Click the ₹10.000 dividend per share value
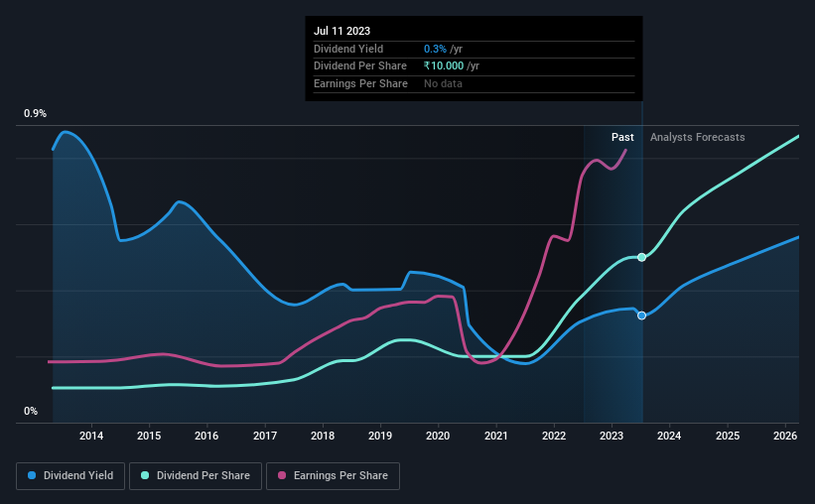 [x=444, y=66]
